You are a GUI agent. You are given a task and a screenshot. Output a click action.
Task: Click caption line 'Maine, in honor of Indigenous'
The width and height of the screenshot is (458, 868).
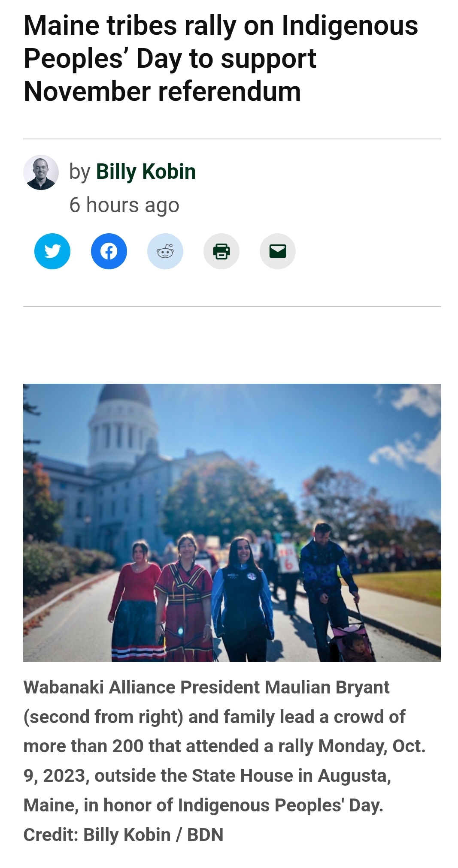pos(147,805)
